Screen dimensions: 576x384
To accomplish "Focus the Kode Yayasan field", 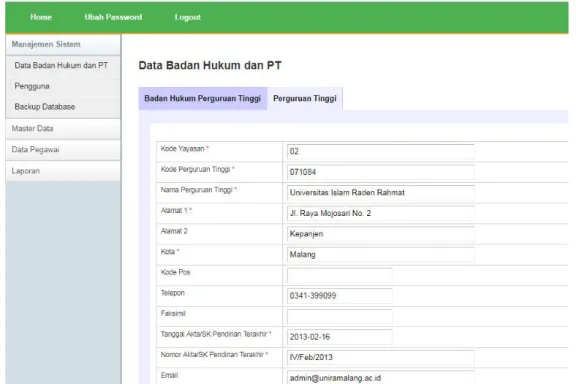I will click(381, 151).
